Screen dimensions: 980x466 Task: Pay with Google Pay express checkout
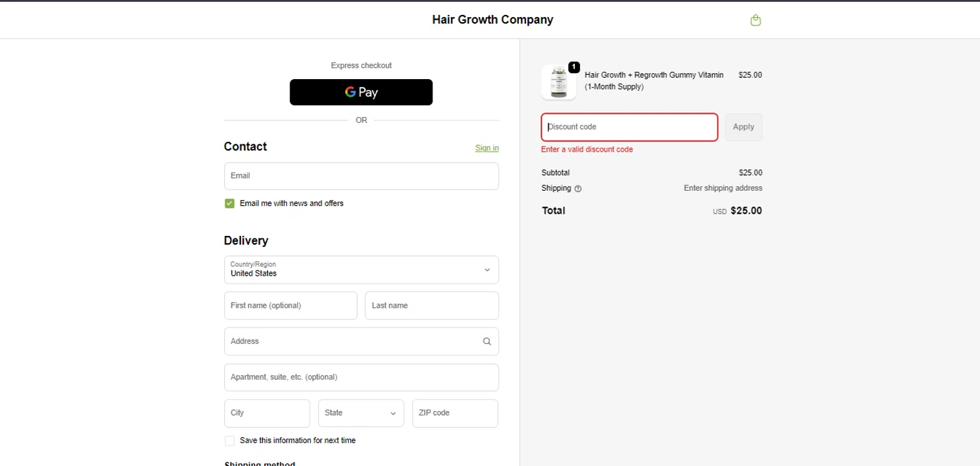(361, 92)
